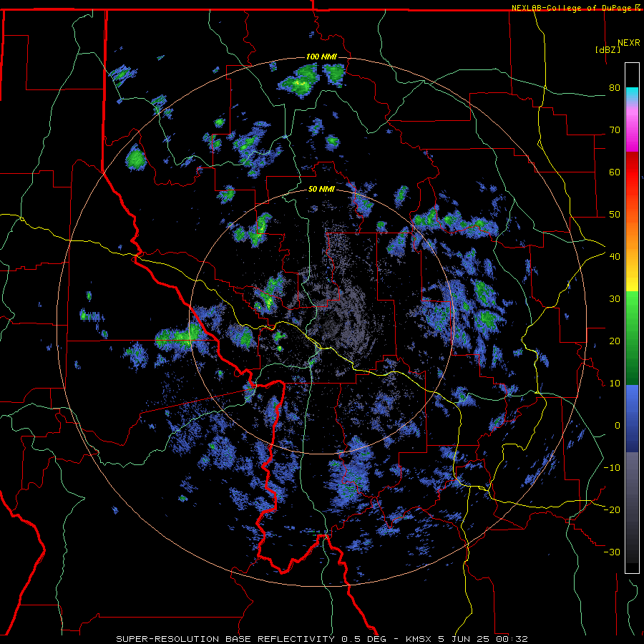The width and height of the screenshot is (644, 644).
Task: Click the "100 NMI" range ring label
Action: pyautogui.click(x=321, y=57)
